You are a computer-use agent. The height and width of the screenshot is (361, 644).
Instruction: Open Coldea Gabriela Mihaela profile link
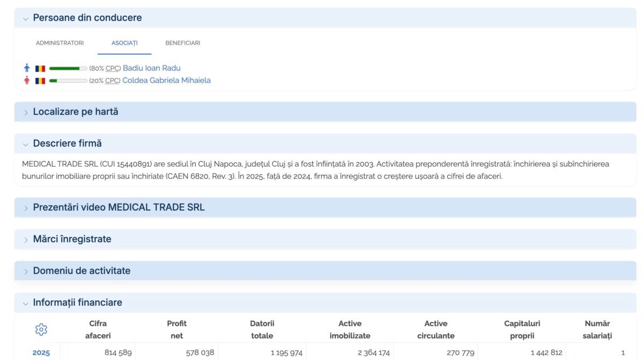point(166,81)
